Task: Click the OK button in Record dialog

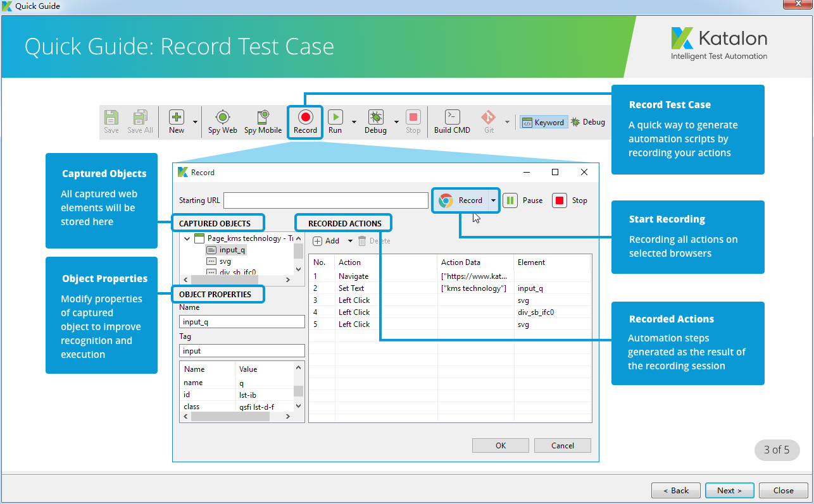Action: point(501,445)
